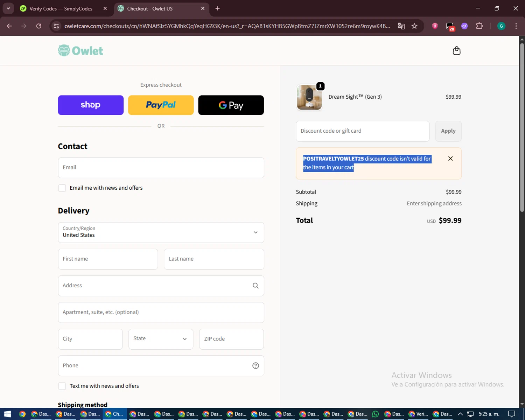This screenshot has width=525, height=420.
Task: View site information icon in address bar
Action: point(56,26)
